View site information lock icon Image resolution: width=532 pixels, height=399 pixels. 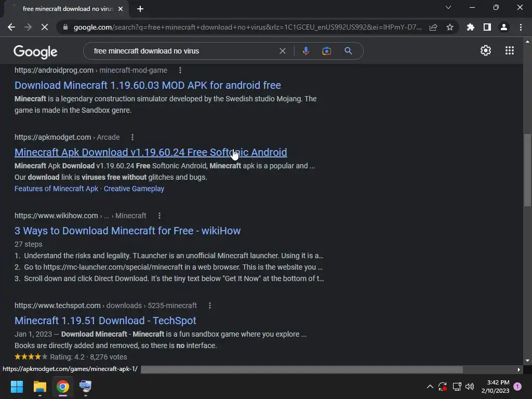(65, 27)
